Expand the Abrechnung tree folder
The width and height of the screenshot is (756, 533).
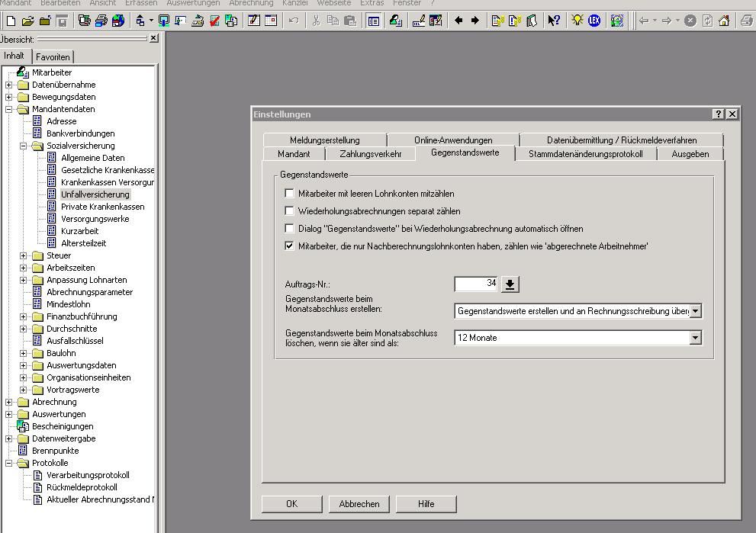click(8, 402)
